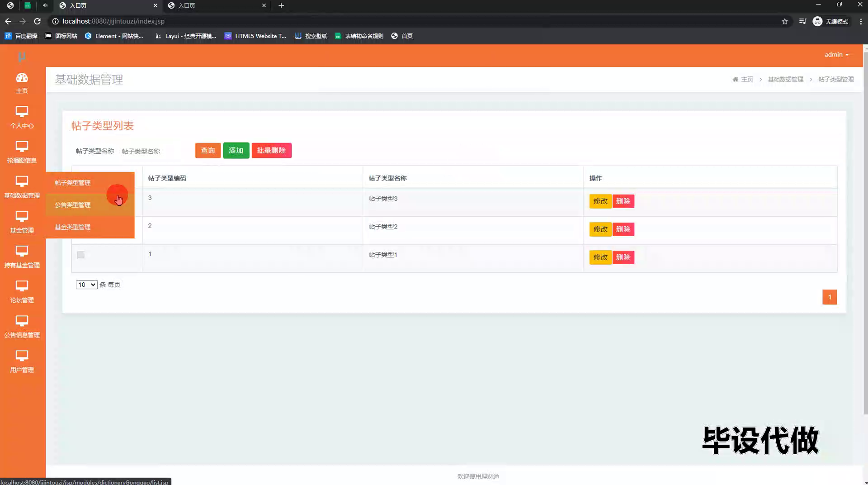Open 轮播图信息 in the sidebar

click(x=22, y=152)
